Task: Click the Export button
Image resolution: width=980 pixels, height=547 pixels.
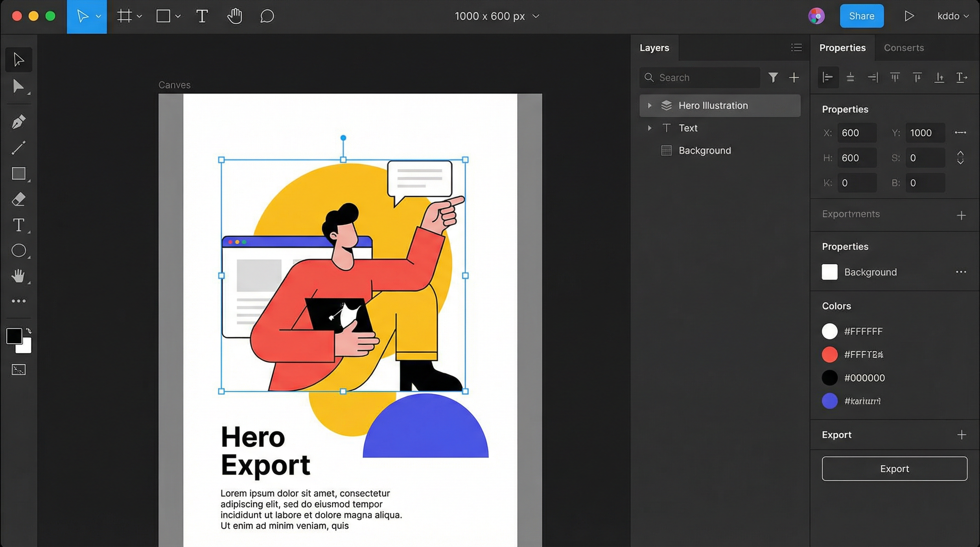Action: tap(894, 469)
